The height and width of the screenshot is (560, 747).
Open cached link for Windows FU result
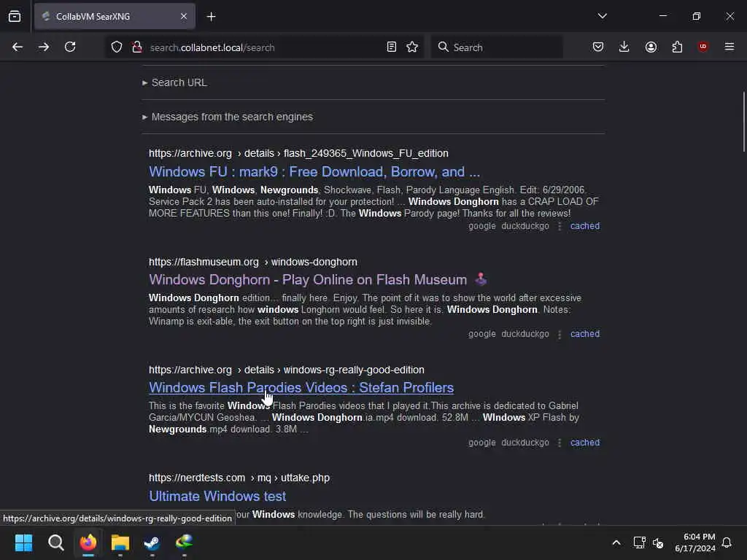(585, 226)
